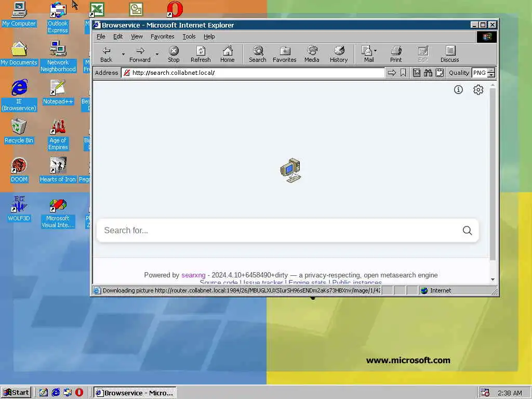Image resolution: width=532 pixels, height=399 pixels.
Task: Open the Discuss toolbar button
Action: [449, 54]
